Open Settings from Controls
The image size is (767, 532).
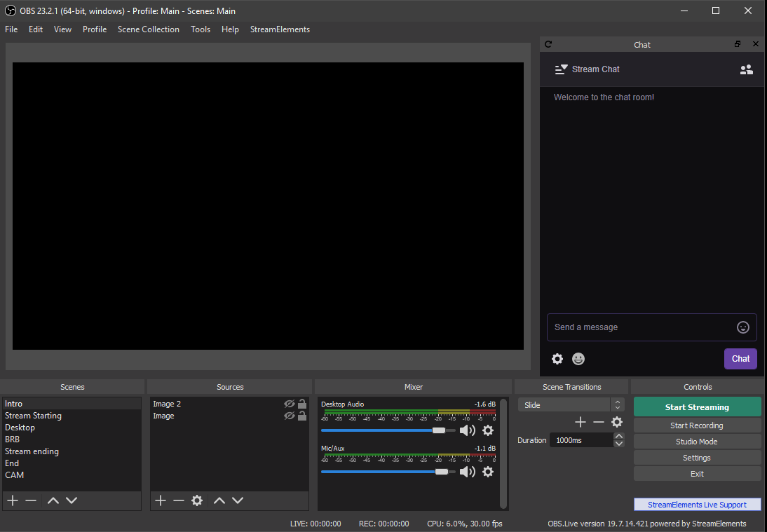pos(697,458)
